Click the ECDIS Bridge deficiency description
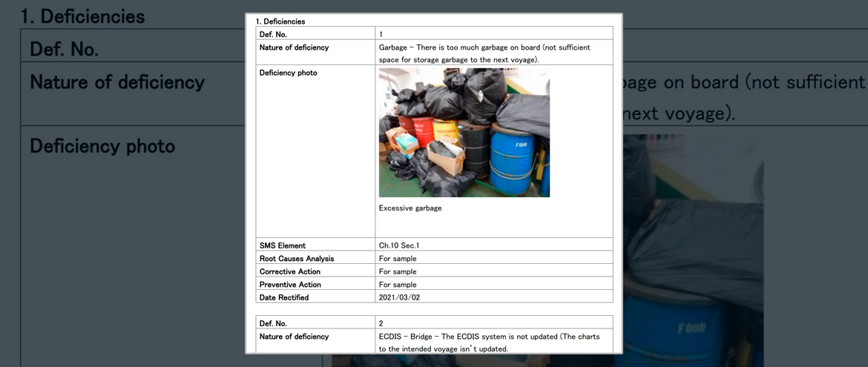Screen dimensions: 868x367 pos(490,343)
